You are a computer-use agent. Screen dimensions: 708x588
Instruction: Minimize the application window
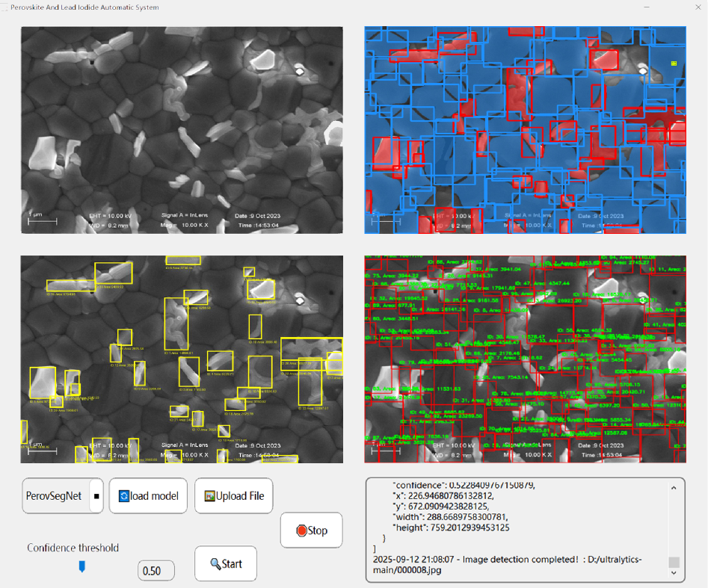tap(647, 7)
